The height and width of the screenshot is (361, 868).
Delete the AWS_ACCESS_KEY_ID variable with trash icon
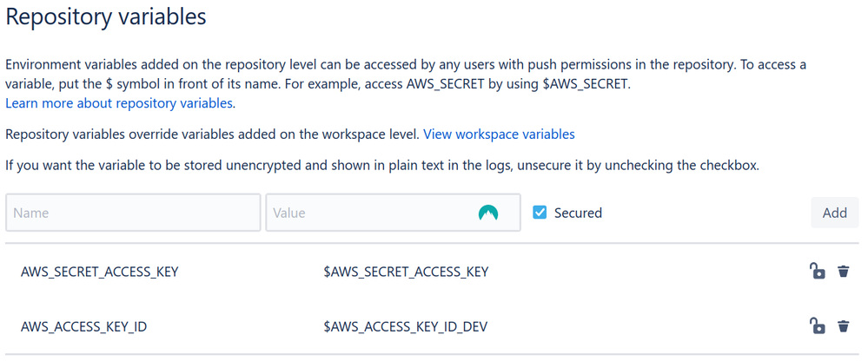(x=843, y=325)
